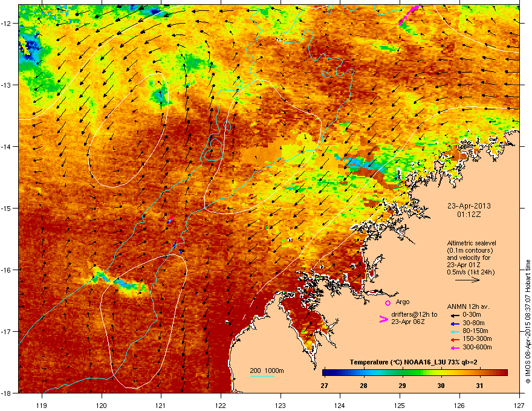Click the latitude axis label -15
The height and width of the screenshot is (411, 532).
7,208
